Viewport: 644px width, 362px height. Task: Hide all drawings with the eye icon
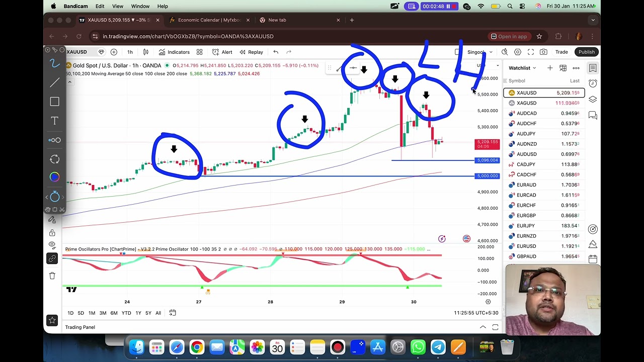(52, 245)
